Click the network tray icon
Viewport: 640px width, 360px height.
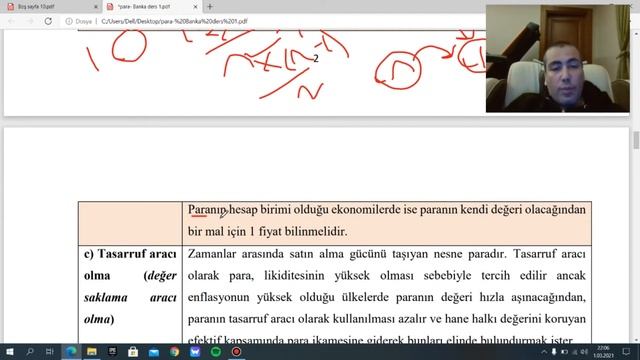[x=575, y=352]
